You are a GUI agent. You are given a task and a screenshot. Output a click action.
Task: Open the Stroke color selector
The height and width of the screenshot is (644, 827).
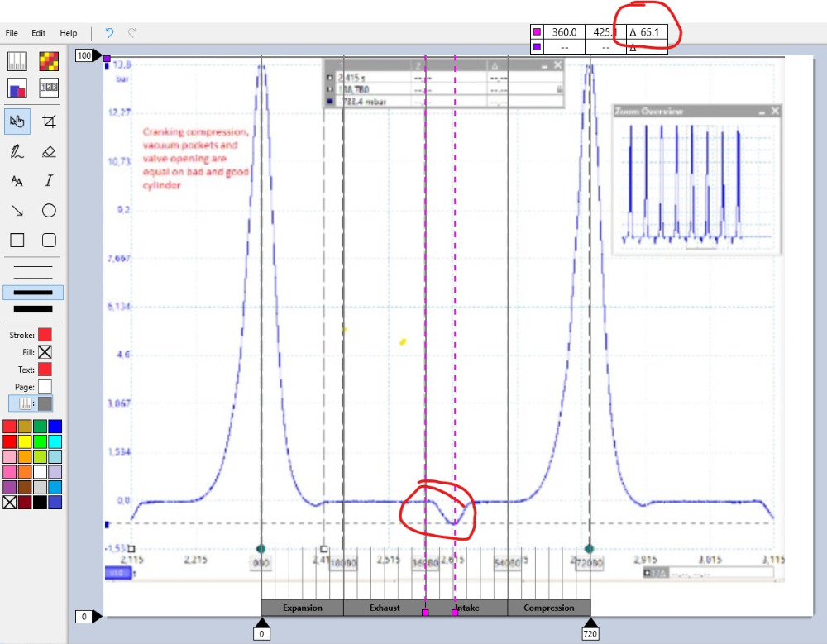pos(45,335)
